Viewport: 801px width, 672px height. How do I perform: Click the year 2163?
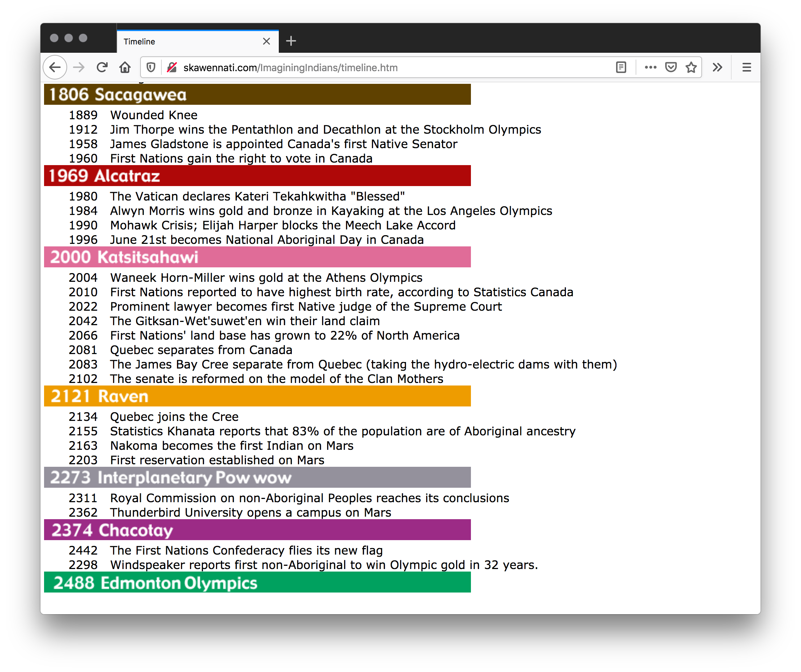(83, 446)
